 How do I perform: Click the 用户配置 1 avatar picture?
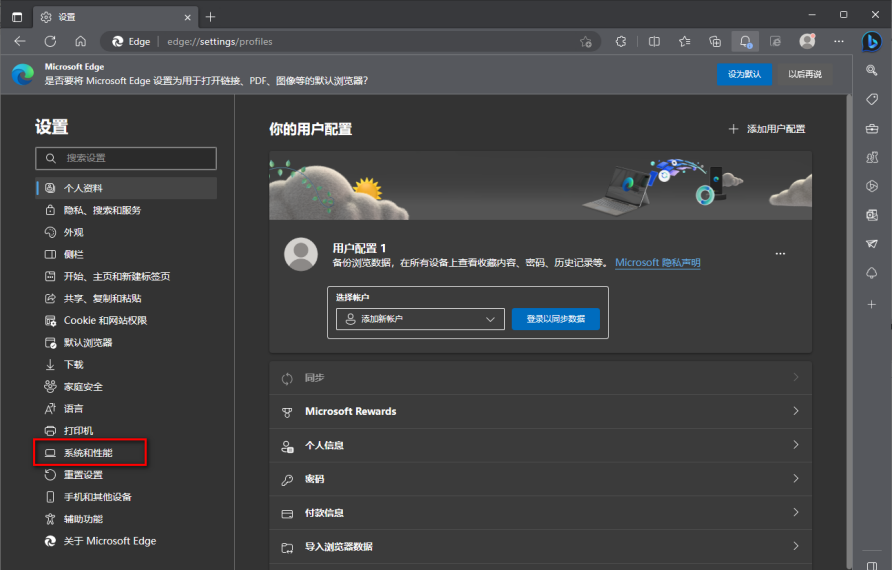click(x=301, y=254)
